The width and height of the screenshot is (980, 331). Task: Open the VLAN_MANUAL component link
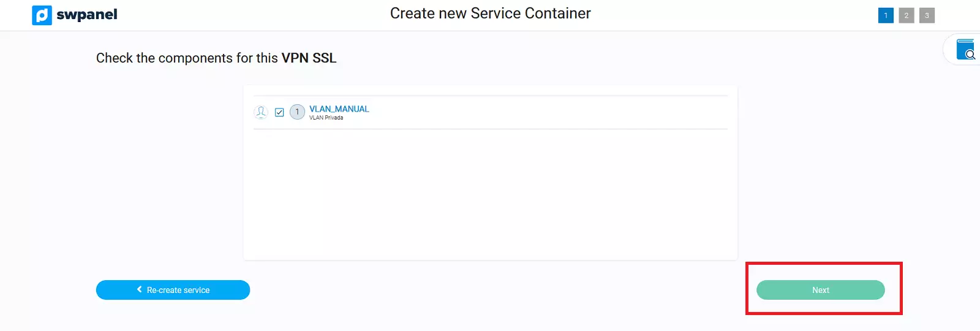point(339,109)
